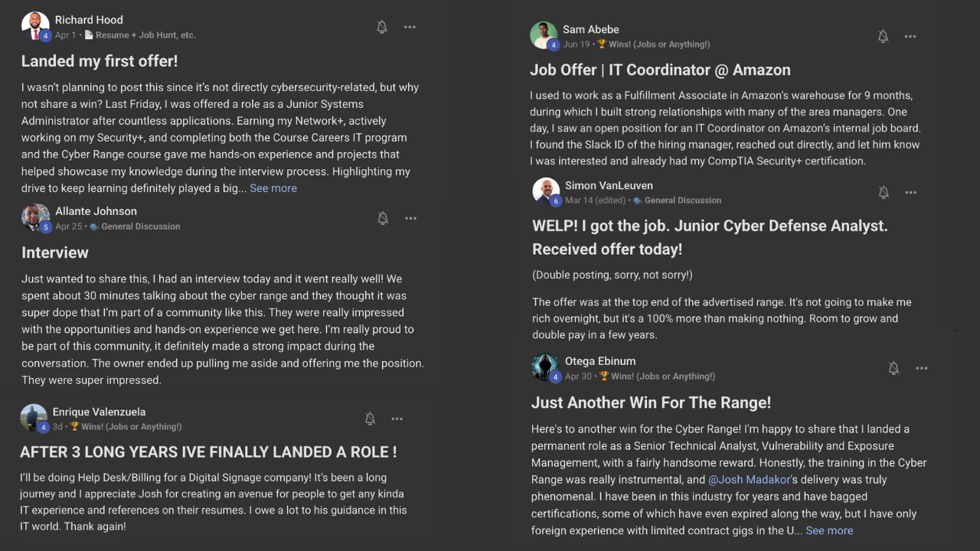Image resolution: width=980 pixels, height=551 pixels.
Task: Toggle notification bell on Richard Hood's post
Action: click(x=382, y=28)
